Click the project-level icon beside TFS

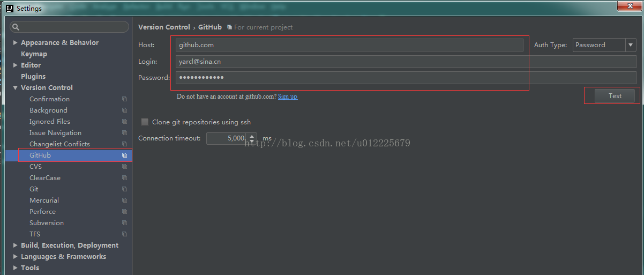[124, 234]
